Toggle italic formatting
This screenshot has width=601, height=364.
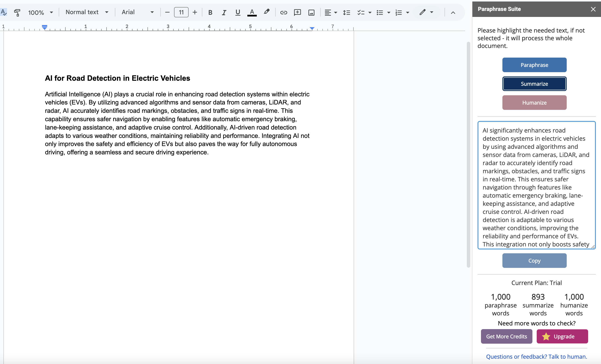tap(224, 12)
